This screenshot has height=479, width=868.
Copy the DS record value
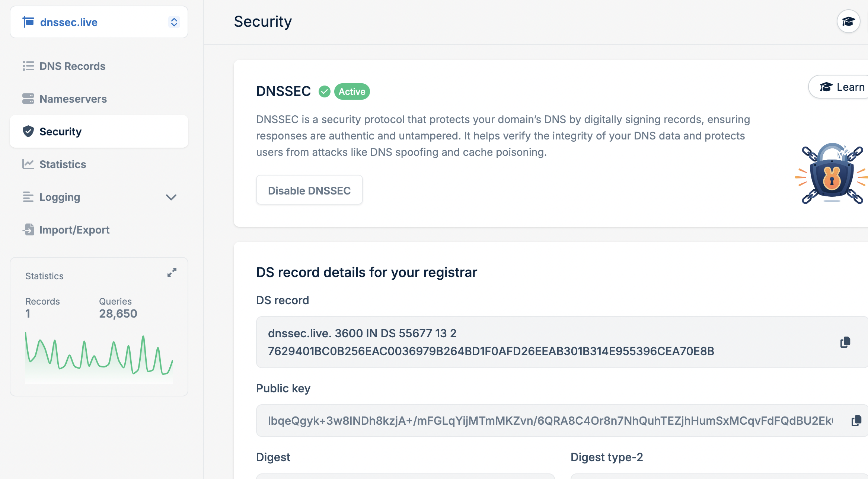pos(845,342)
